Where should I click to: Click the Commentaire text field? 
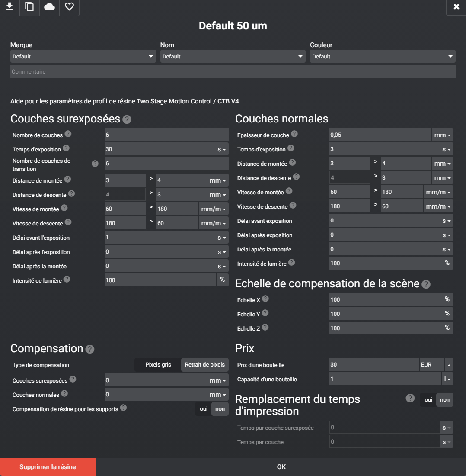(233, 72)
